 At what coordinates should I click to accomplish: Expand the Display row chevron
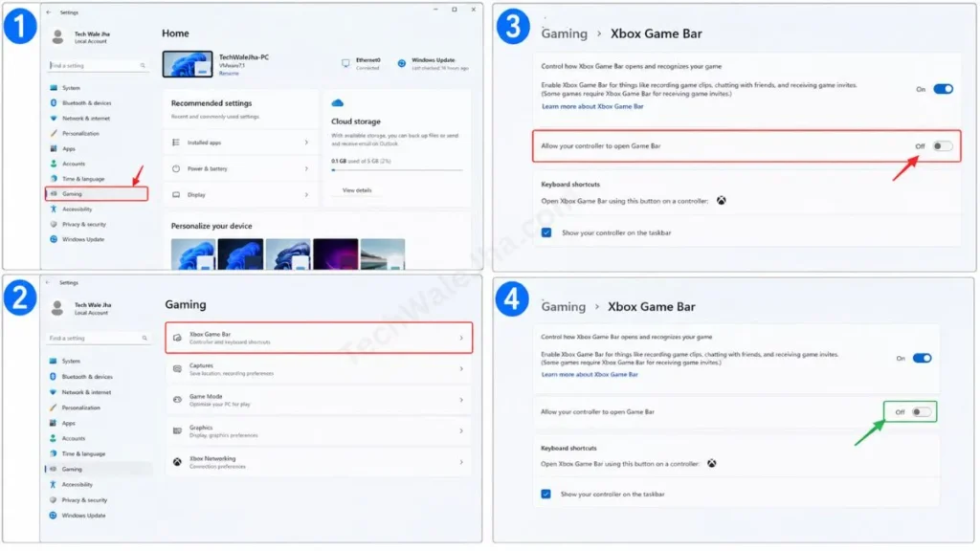[306, 195]
